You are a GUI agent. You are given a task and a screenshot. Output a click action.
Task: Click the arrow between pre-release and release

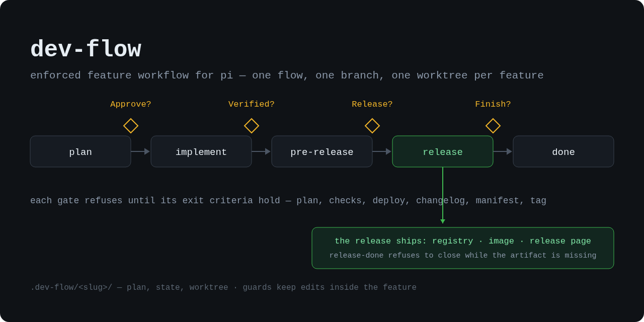pyautogui.click(x=382, y=151)
